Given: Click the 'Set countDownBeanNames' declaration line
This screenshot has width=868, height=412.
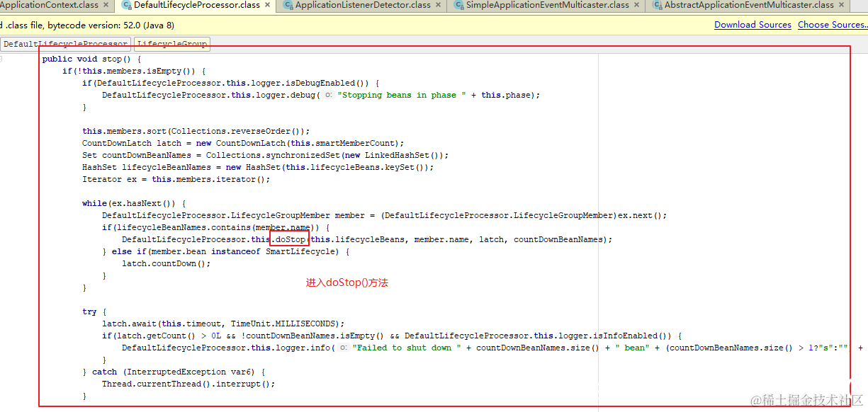Looking at the screenshot, I should click(x=266, y=155).
